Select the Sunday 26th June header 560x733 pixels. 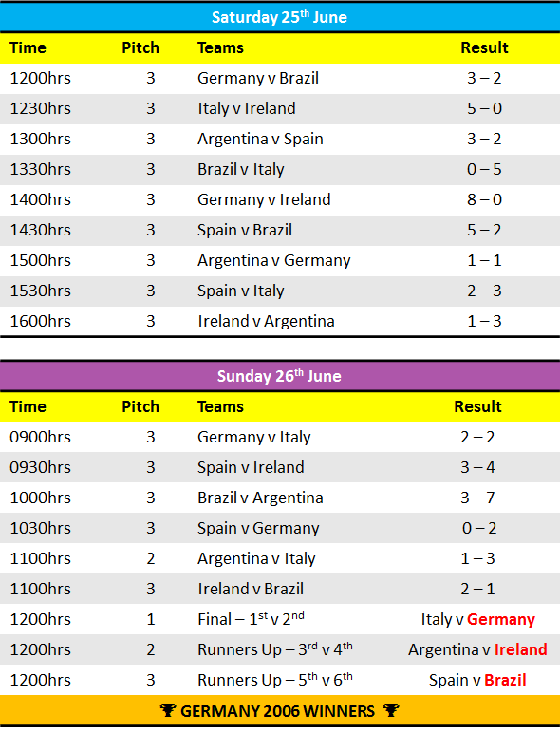(280, 376)
